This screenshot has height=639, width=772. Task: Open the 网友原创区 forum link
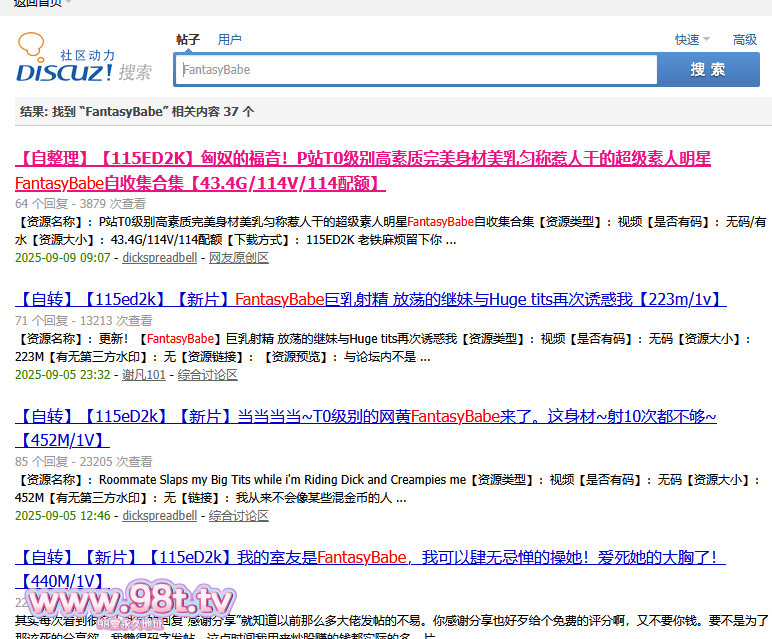coord(239,257)
